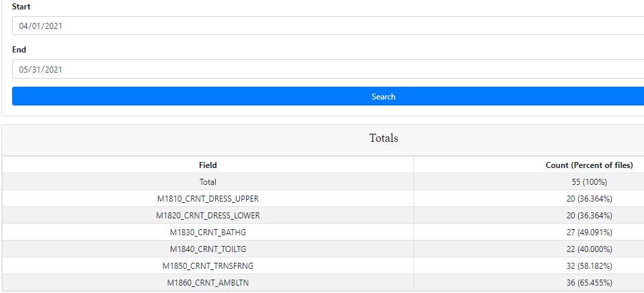This screenshot has width=644, height=293.
Task: Click the Start label text
Action: tap(21, 7)
